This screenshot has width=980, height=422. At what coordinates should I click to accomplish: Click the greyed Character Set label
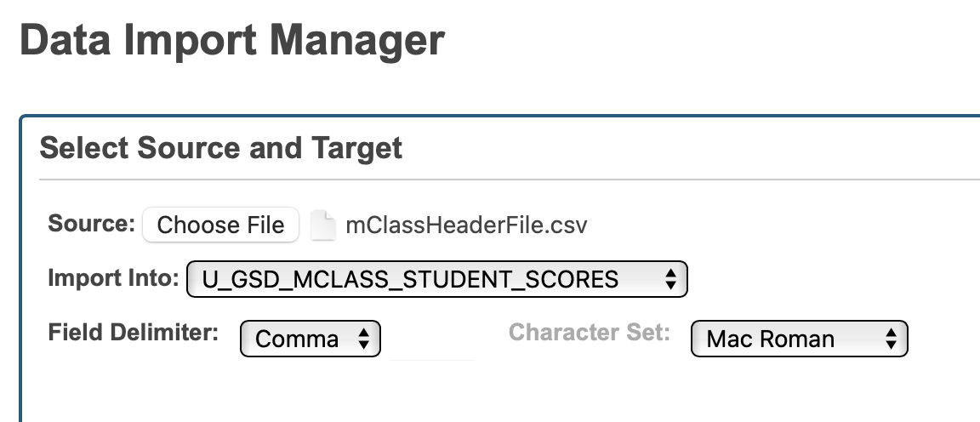[589, 333]
